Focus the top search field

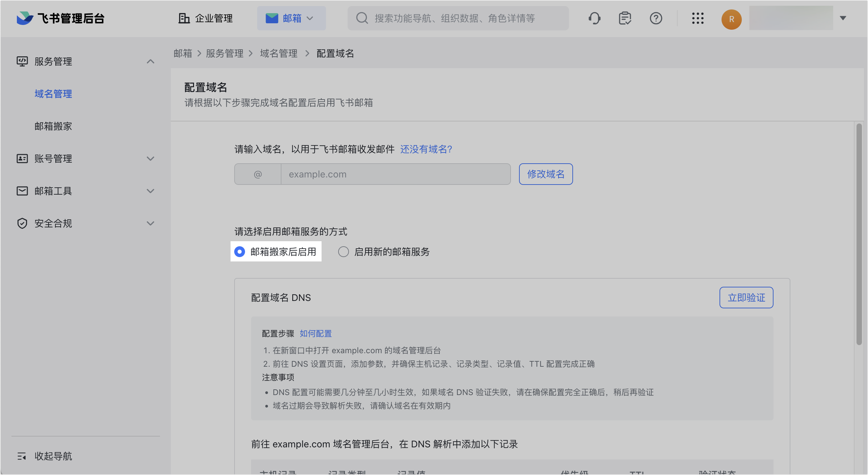458,18
